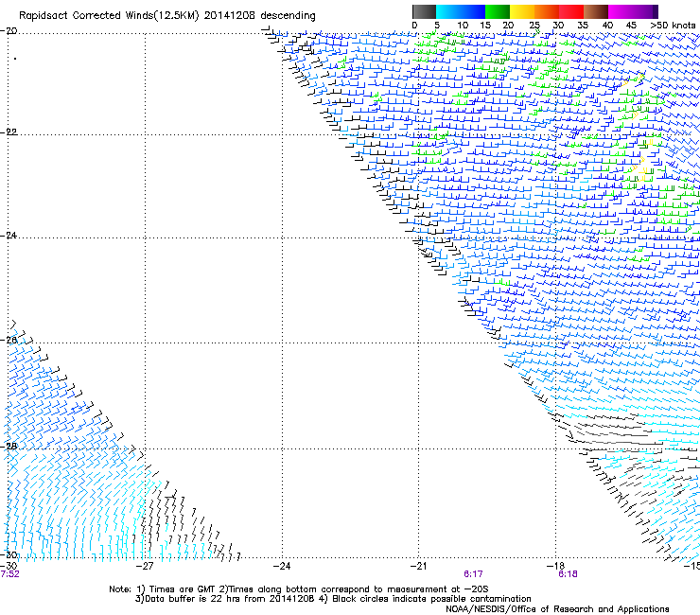700x615 pixels.
Task: Click the '10' legend scale number
Action: pos(463,25)
